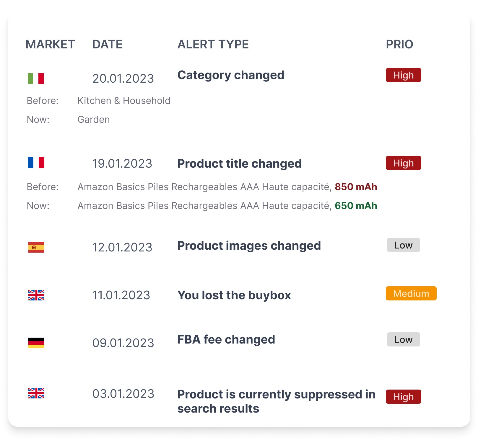Sort by the DATE column header

[x=107, y=44]
